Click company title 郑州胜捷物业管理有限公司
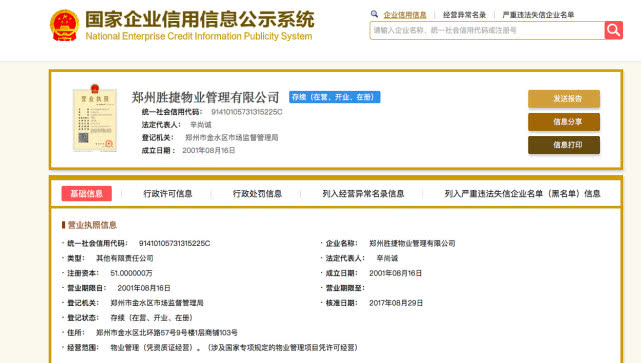This screenshot has width=641, height=363. (x=205, y=97)
